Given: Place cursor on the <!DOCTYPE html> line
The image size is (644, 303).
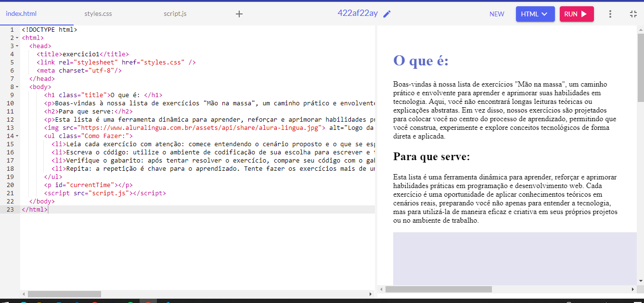Looking at the screenshot, I should tap(49, 30).
